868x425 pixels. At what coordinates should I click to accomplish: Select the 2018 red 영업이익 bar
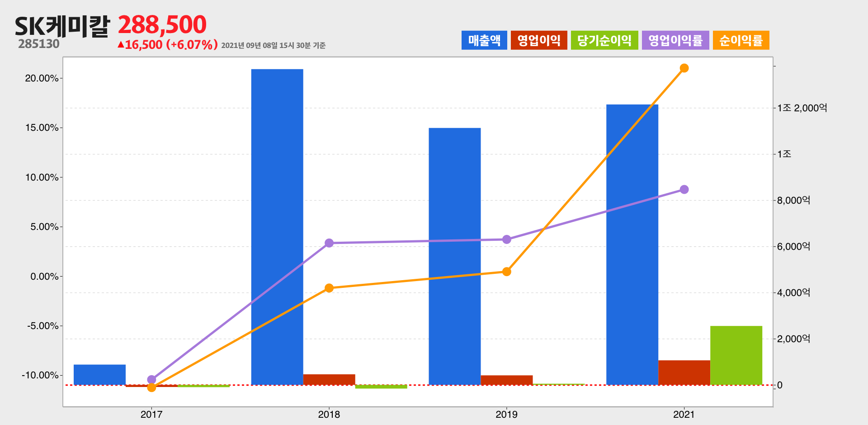coord(329,380)
